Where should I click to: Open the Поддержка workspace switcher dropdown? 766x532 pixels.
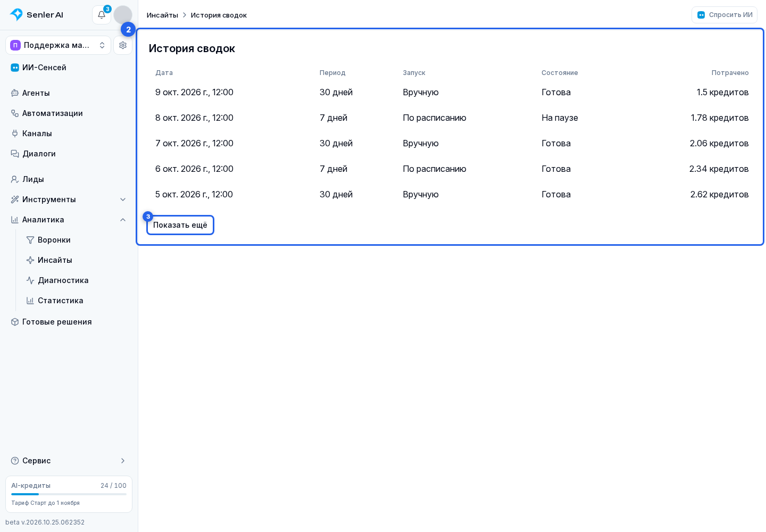(59, 45)
